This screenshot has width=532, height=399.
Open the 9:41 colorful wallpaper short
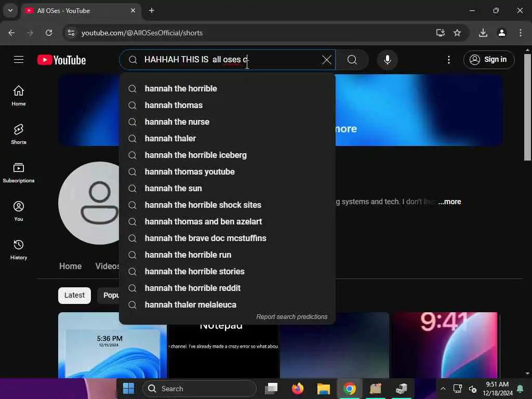point(445,345)
